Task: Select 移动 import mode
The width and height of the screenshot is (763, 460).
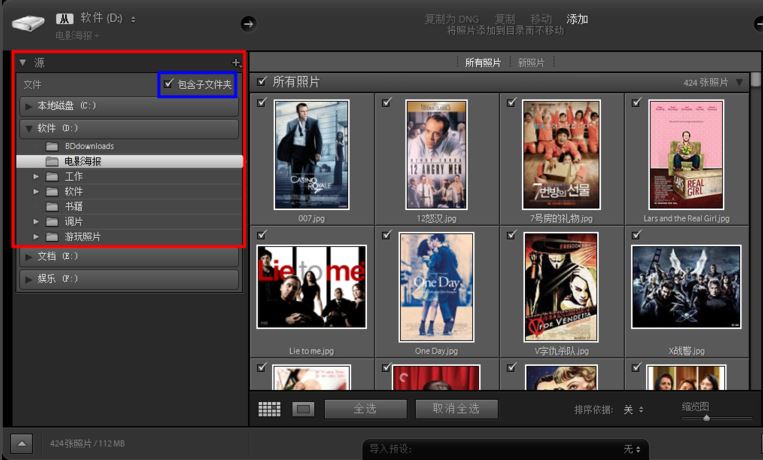Action: (541, 19)
